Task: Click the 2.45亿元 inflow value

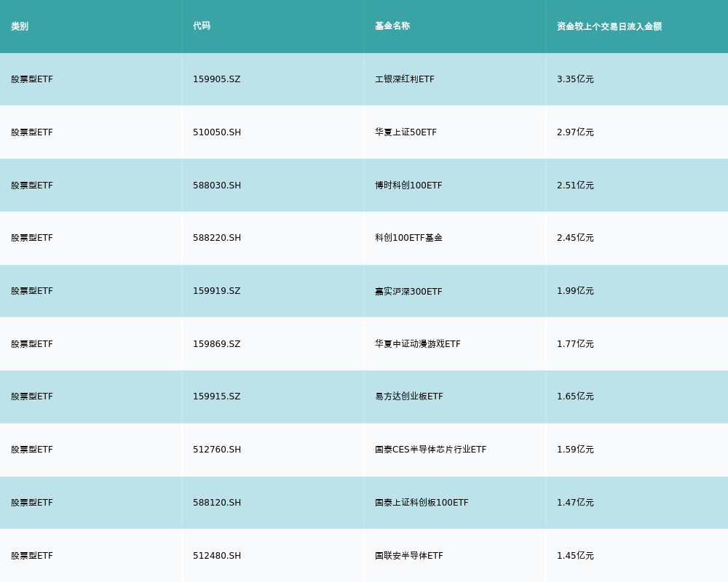Action: pyautogui.click(x=575, y=238)
